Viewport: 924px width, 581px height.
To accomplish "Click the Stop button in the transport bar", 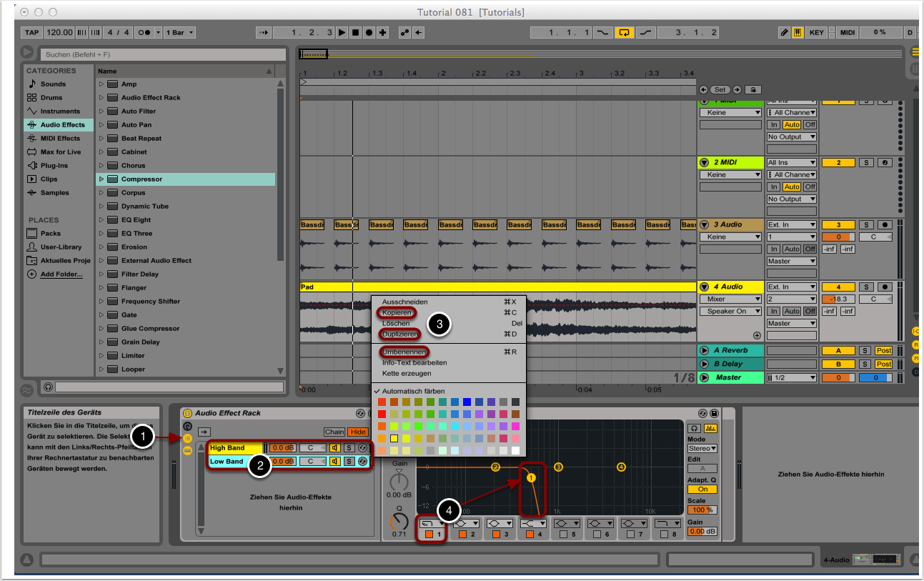I will tap(355, 32).
